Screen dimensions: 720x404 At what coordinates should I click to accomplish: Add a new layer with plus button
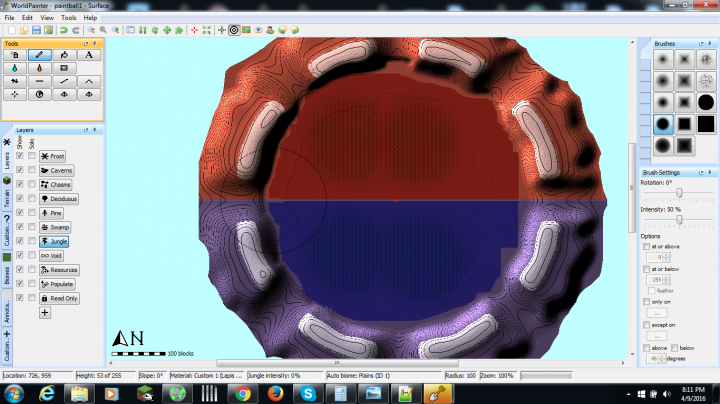click(x=45, y=312)
